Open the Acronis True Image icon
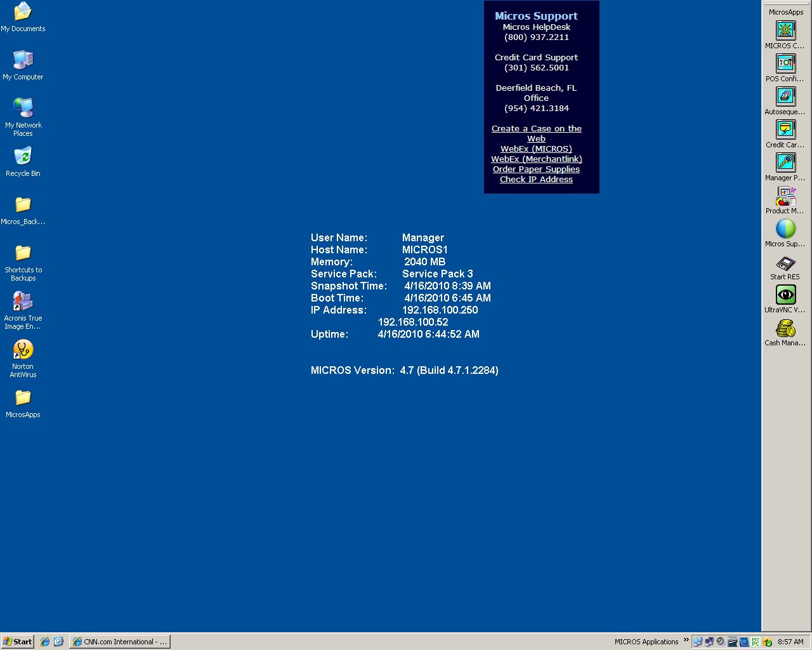 click(x=23, y=301)
